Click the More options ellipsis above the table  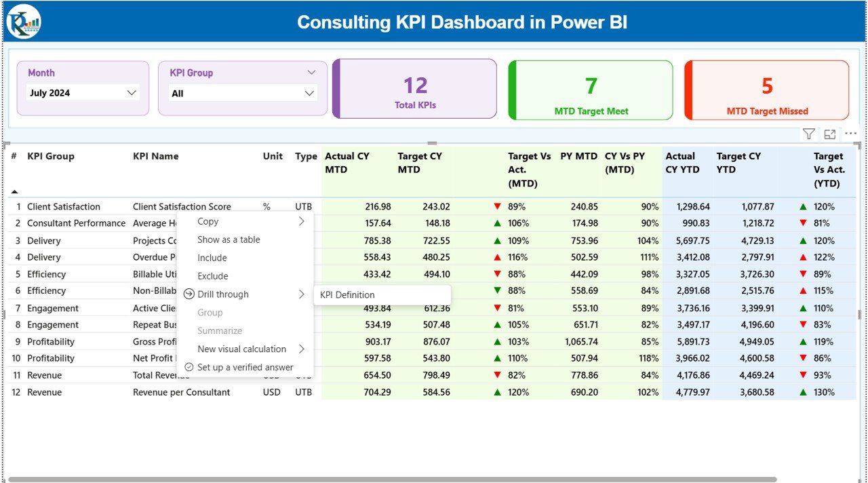point(850,134)
